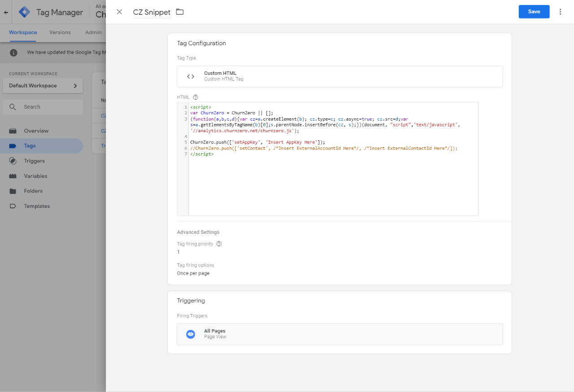Switch to the Workspace tab

[23, 32]
